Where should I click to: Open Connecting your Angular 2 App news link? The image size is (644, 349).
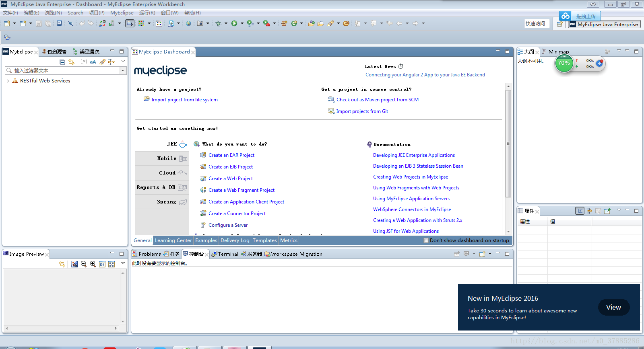[425, 75]
